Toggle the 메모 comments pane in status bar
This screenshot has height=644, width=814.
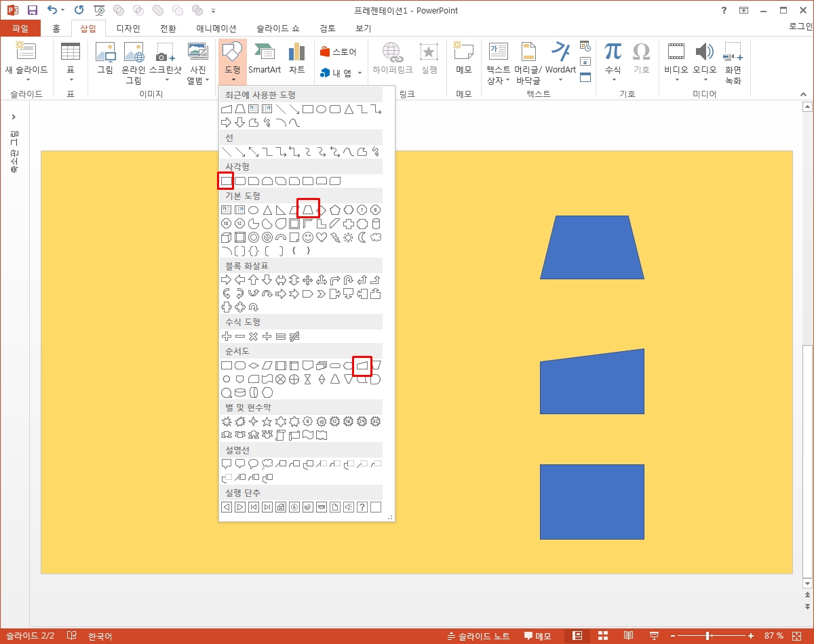click(x=537, y=637)
